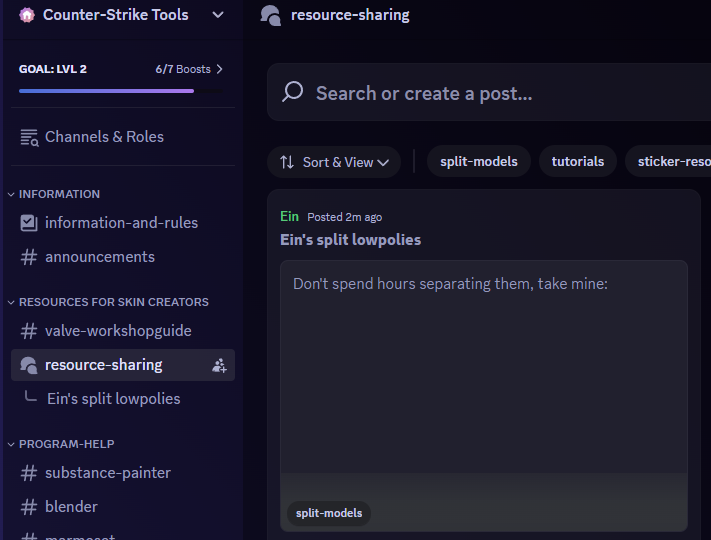
Task: Open the valve-workshopguide channel
Action: click(118, 331)
